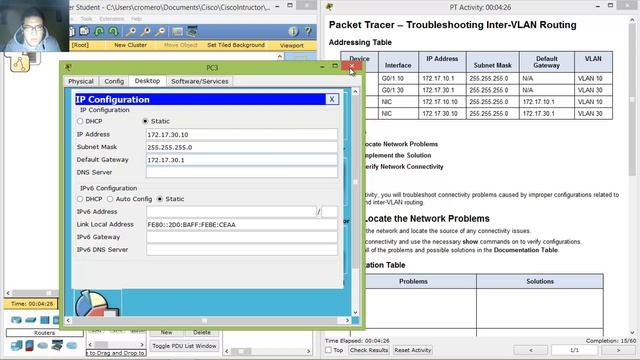Go to previous instruction page arrow
The width and height of the screenshot is (640, 360).
(x=531, y=350)
